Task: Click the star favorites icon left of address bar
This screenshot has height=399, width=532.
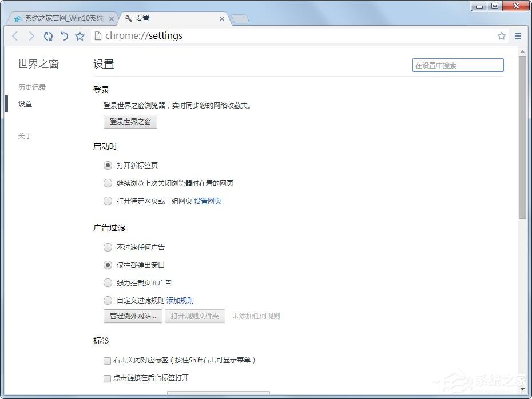Action: [x=80, y=35]
